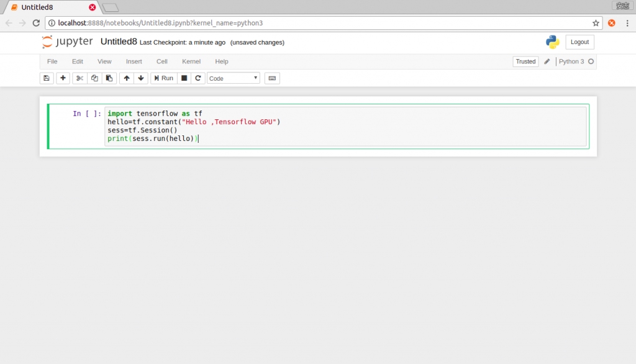The image size is (636, 364).
Task: Open the File menu
Action: click(x=52, y=61)
